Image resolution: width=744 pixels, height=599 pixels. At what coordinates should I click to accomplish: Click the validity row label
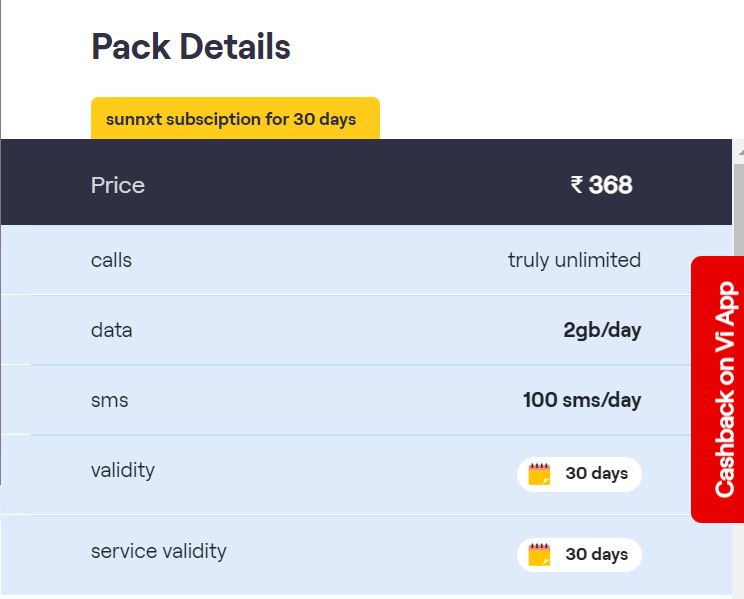122,470
